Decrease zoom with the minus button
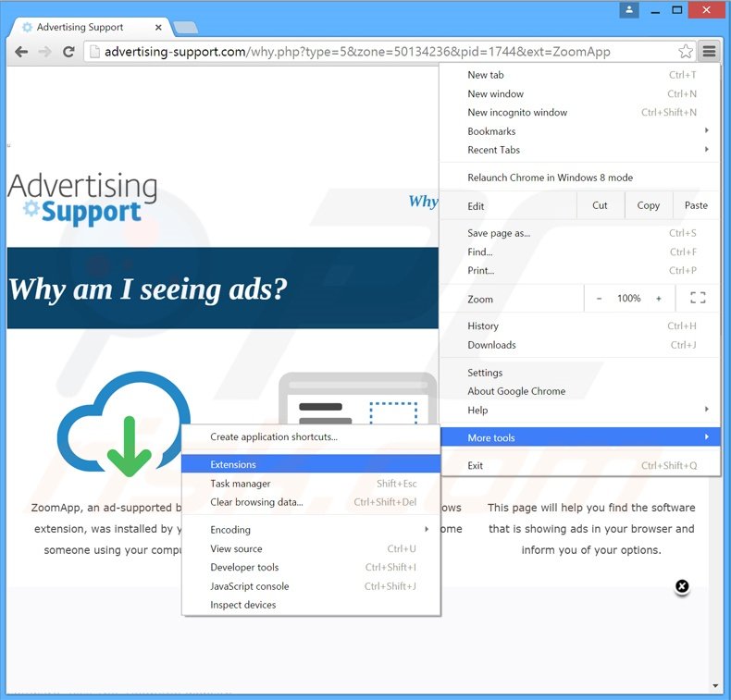The height and width of the screenshot is (700, 731). coord(599,299)
